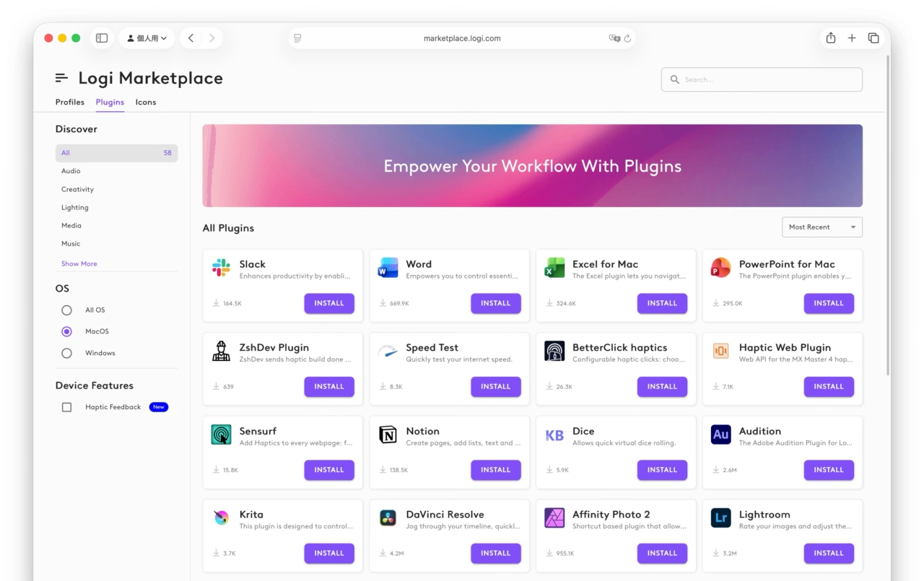Install the Audition plugin
Image resolution: width=924 pixels, height=581 pixels.
(x=829, y=470)
